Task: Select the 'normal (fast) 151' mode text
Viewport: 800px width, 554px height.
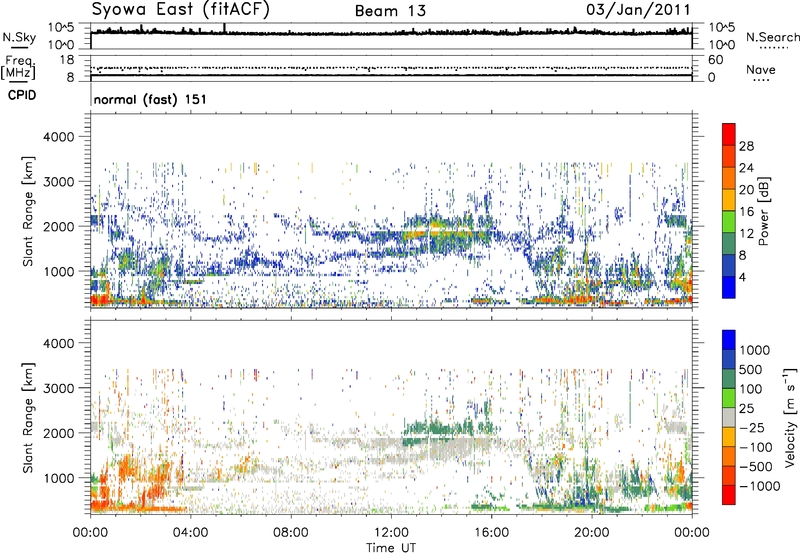Action: 150,99
